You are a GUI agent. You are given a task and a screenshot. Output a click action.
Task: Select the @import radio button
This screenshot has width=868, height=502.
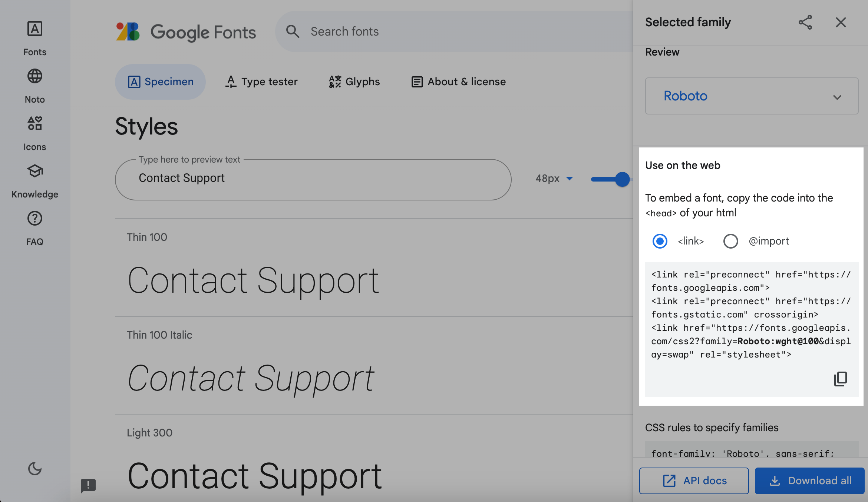coord(730,241)
